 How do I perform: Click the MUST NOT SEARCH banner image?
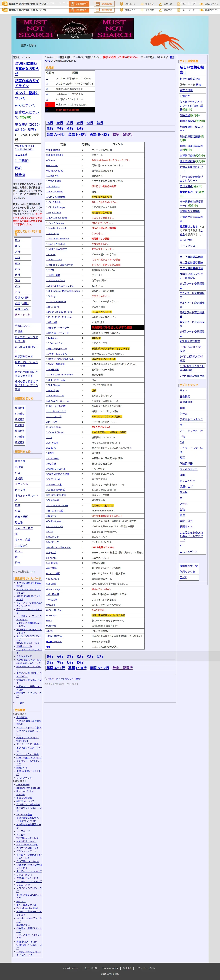(x=75, y=28)
